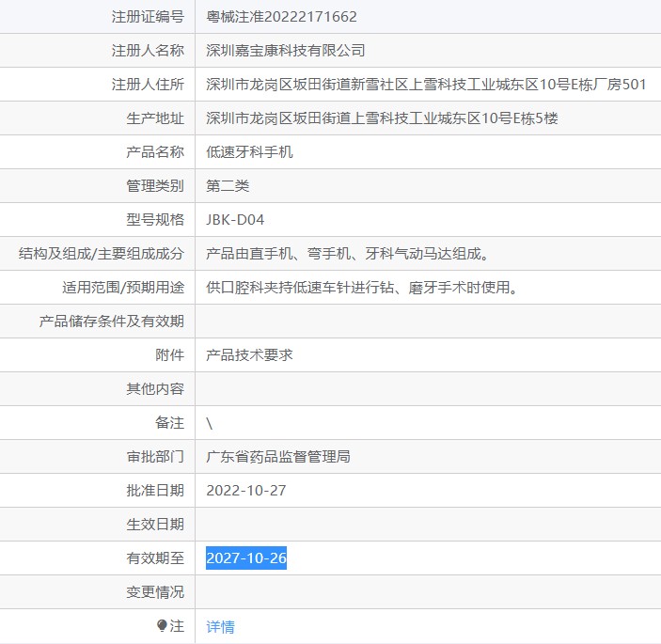Click the 第二类 management category value

228,185
